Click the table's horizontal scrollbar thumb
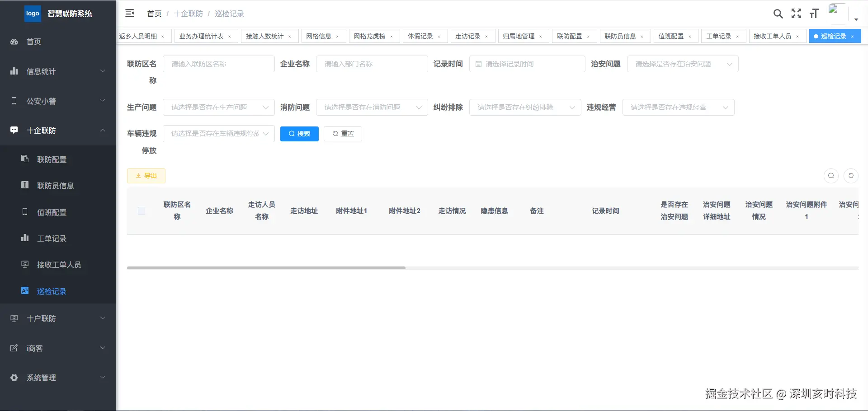 [x=266, y=268]
